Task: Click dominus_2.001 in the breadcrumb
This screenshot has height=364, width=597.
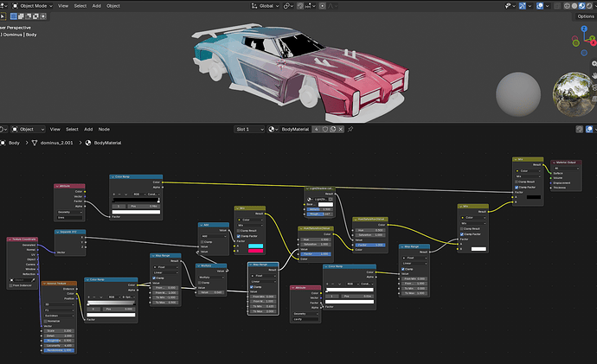Action: pyautogui.click(x=57, y=143)
